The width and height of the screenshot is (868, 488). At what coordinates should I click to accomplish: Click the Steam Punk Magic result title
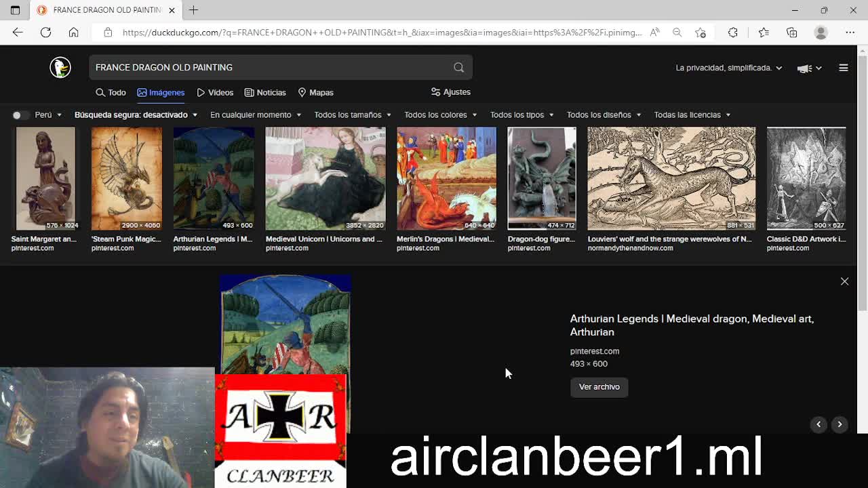coord(126,239)
